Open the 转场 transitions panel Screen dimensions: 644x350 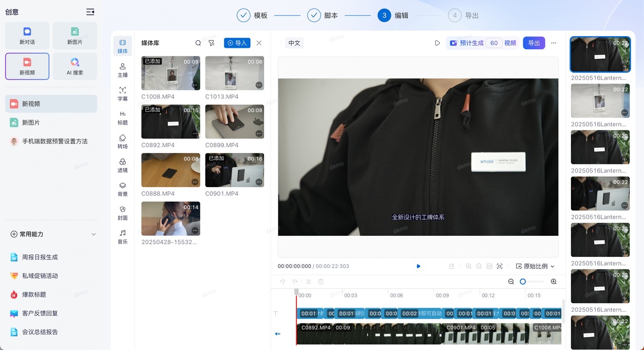point(122,141)
